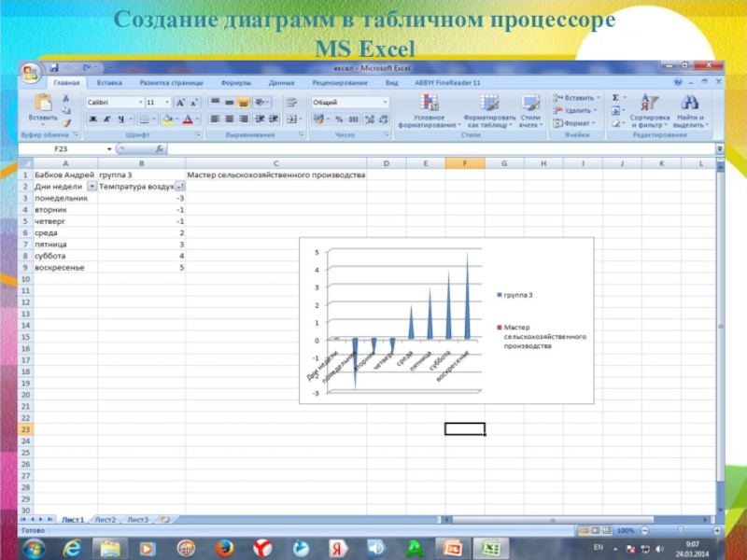This screenshot has height=560, width=747.
Task: Switch to the Вставка ribbon tab
Action: click(109, 82)
